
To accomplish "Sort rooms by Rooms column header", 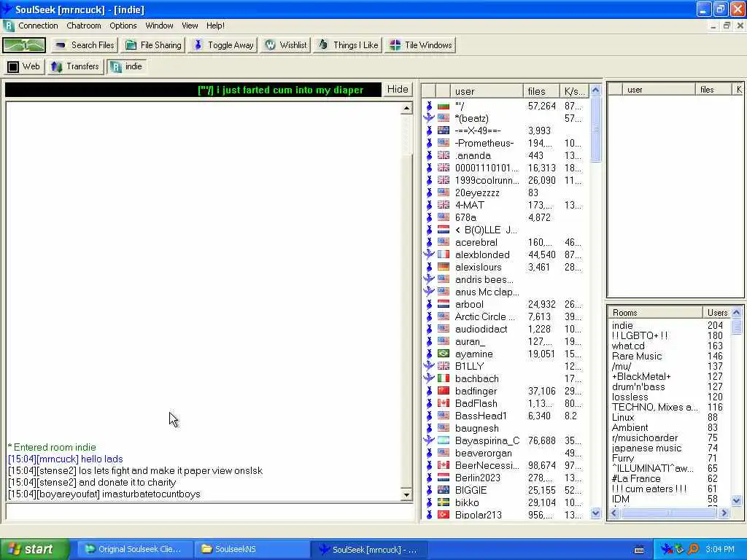I will pos(654,312).
